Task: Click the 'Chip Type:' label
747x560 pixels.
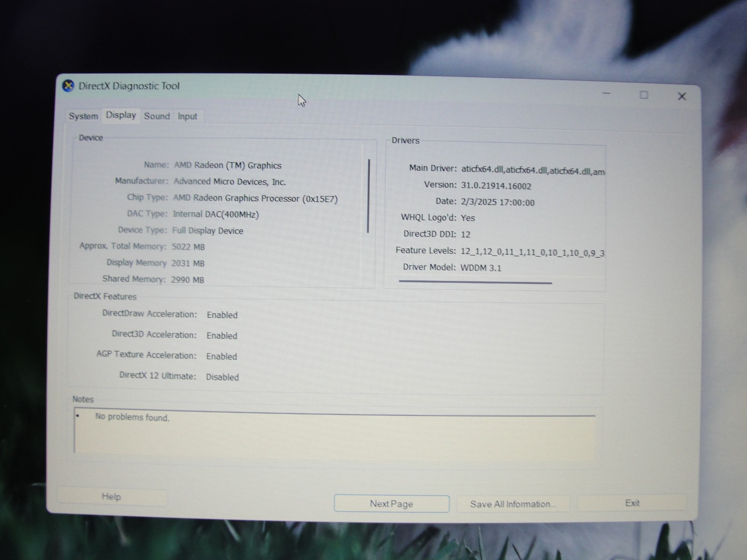Action: [147, 197]
